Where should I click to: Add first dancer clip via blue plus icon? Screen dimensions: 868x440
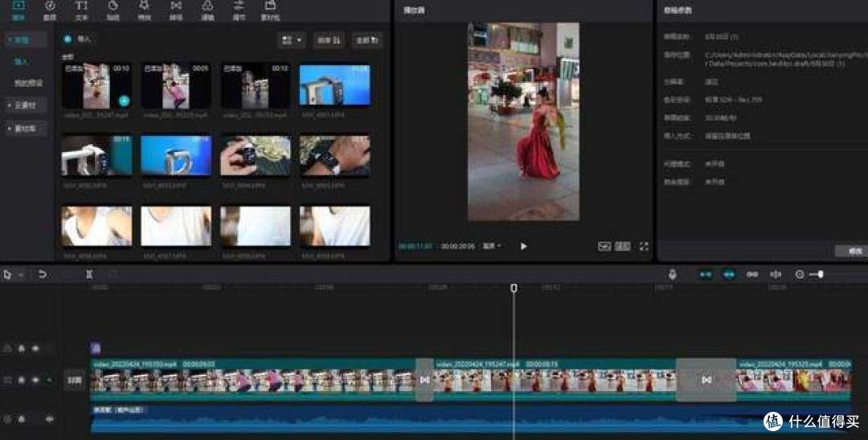click(124, 101)
